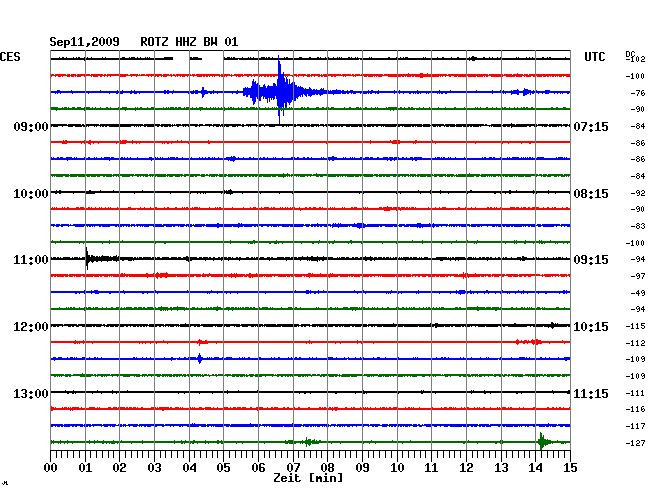Click the "07:15" UTC time label
Image resolution: width=650 pixels, height=494 pixels.
pyautogui.click(x=591, y=127)
